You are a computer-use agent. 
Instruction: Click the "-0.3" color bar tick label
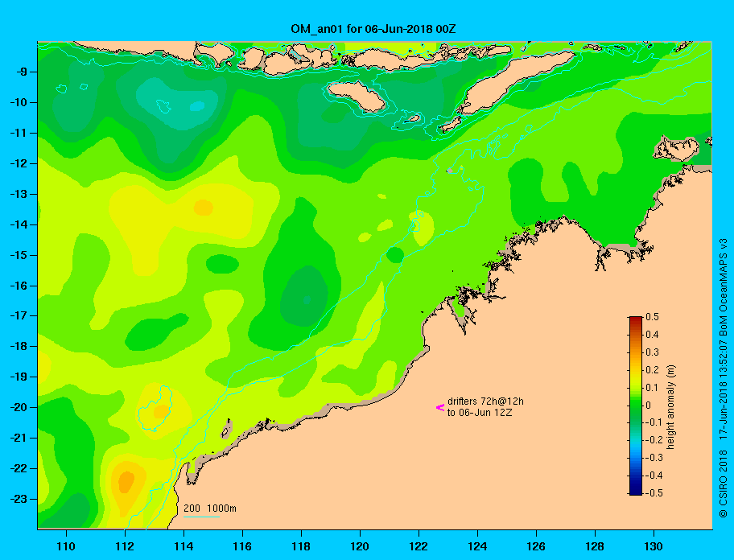[x=654, y=458]
